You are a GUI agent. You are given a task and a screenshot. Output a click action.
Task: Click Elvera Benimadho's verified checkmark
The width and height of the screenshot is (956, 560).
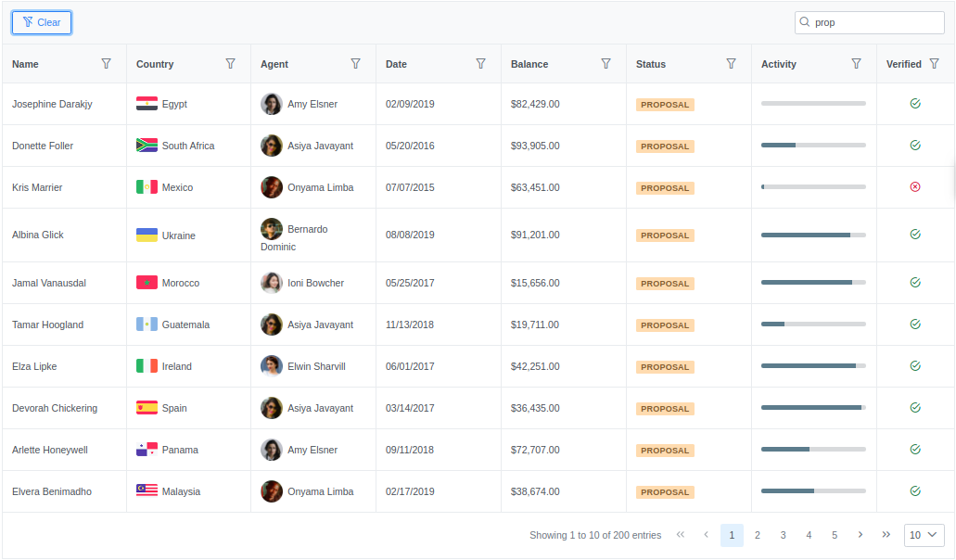coord(915,491)
